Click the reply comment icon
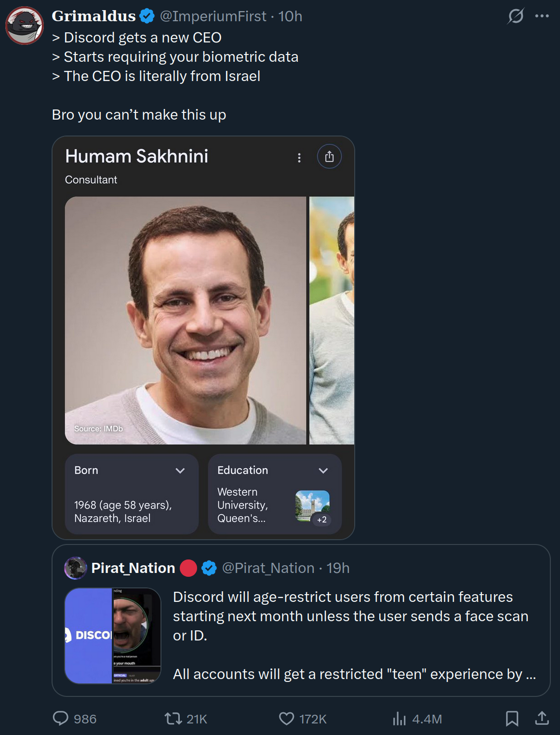560x735 pixels. [x=61, y=719]
